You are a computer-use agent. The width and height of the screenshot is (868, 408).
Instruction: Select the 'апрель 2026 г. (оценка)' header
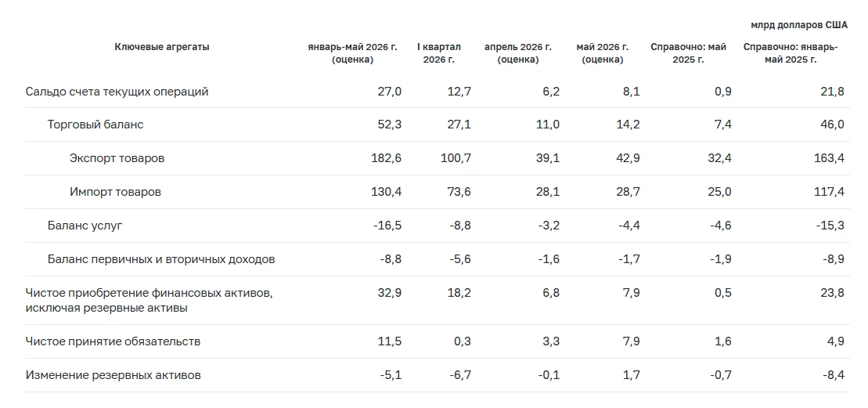518,53
